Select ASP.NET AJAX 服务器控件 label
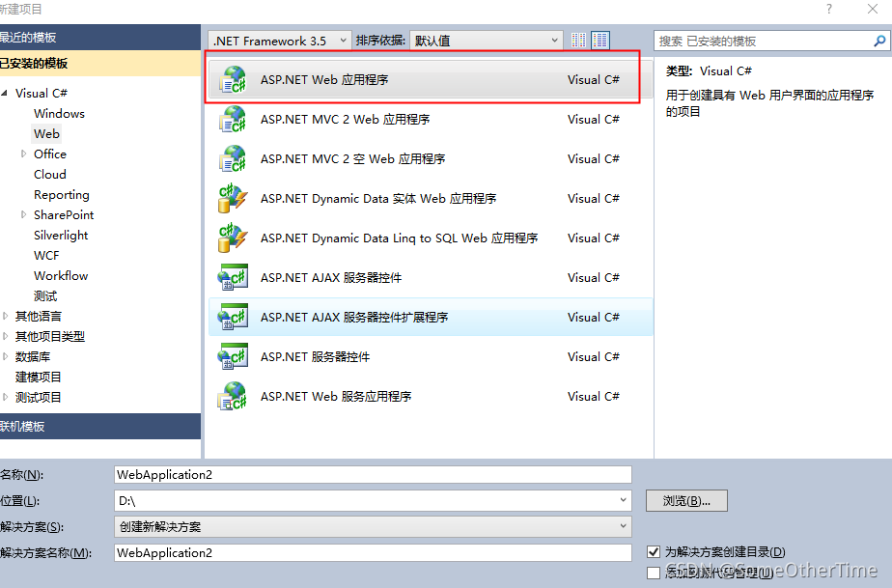892x588 pixels. [x=331, y=278]
